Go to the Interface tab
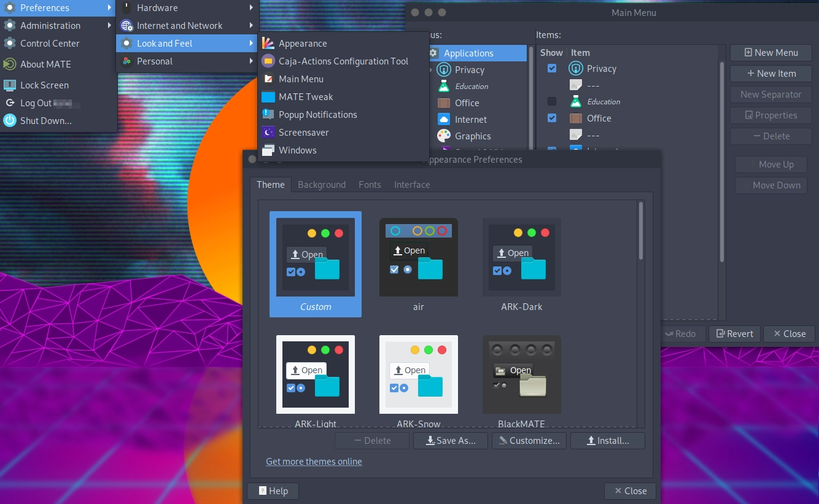Viewport: 819px width, 504px height. click(412, 185)
